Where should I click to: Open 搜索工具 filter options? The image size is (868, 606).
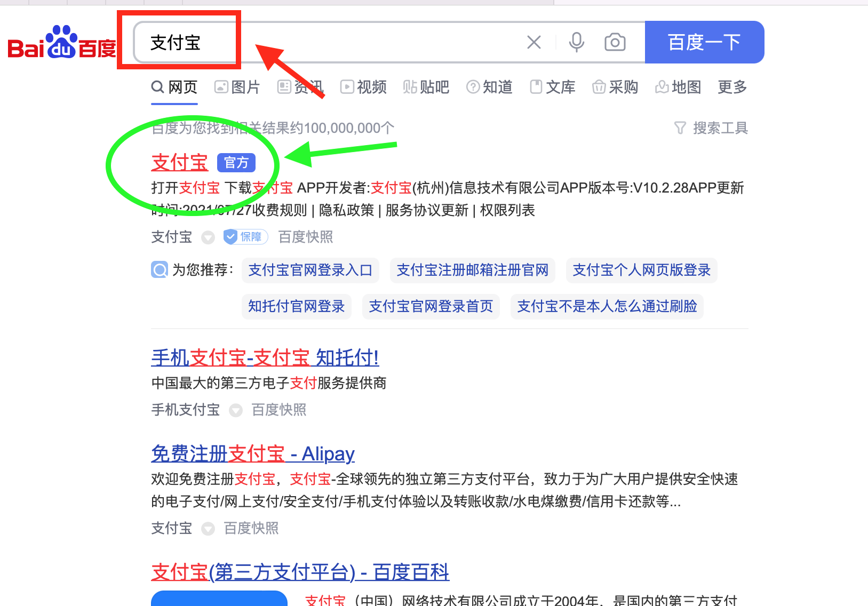tap(711, 128)
